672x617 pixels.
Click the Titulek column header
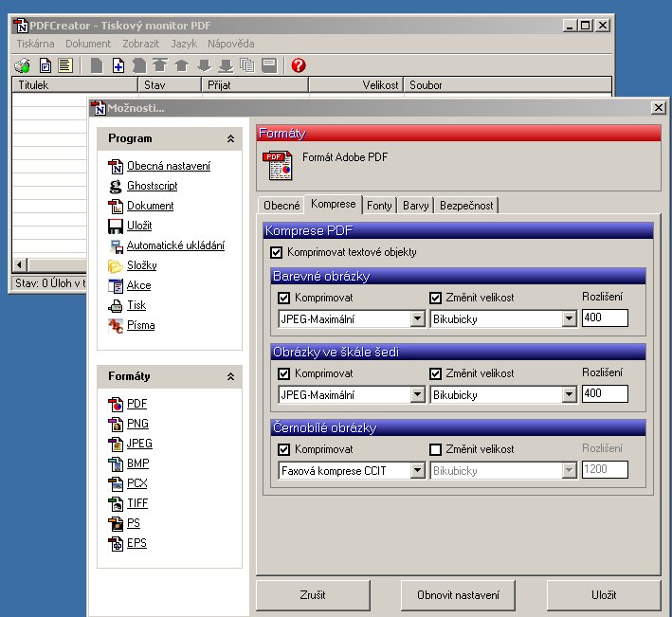click(75, 85)
